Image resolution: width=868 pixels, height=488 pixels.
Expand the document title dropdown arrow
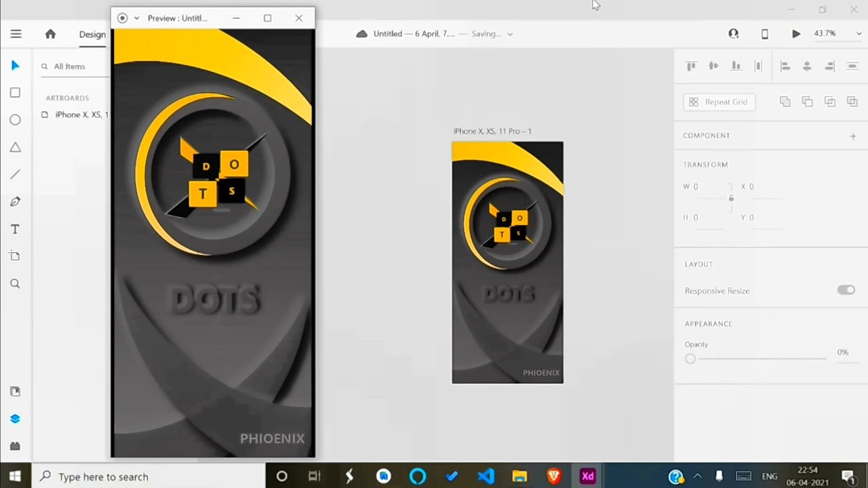(x=510, y=34)
